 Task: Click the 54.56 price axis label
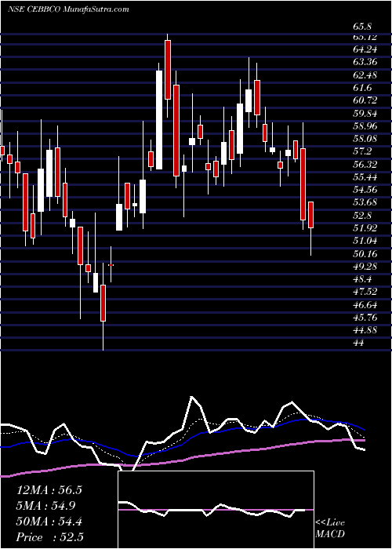click(365, 190)
